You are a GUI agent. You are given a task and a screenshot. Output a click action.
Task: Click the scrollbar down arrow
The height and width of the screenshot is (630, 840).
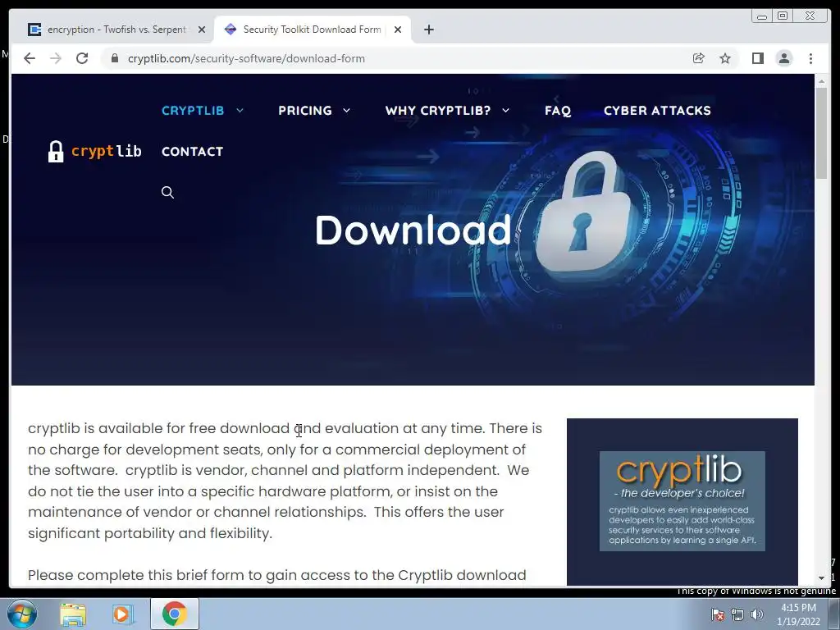tap(821, 578)
